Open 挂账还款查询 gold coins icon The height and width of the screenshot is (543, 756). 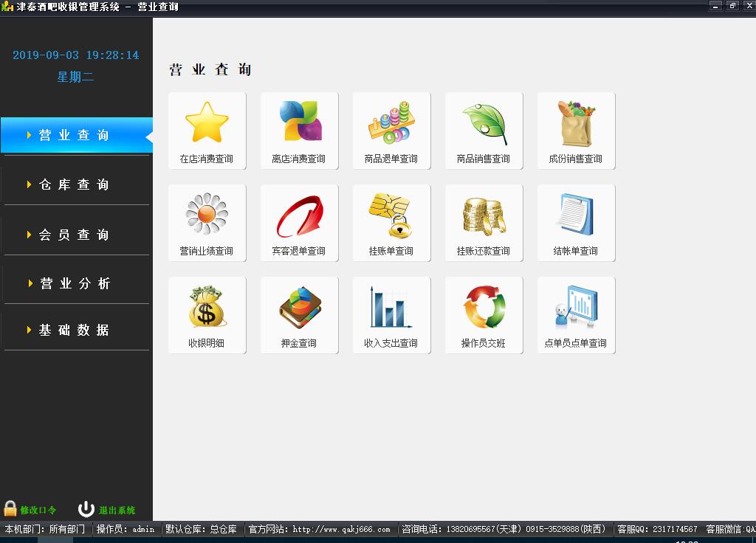click(x=484, y=215)
